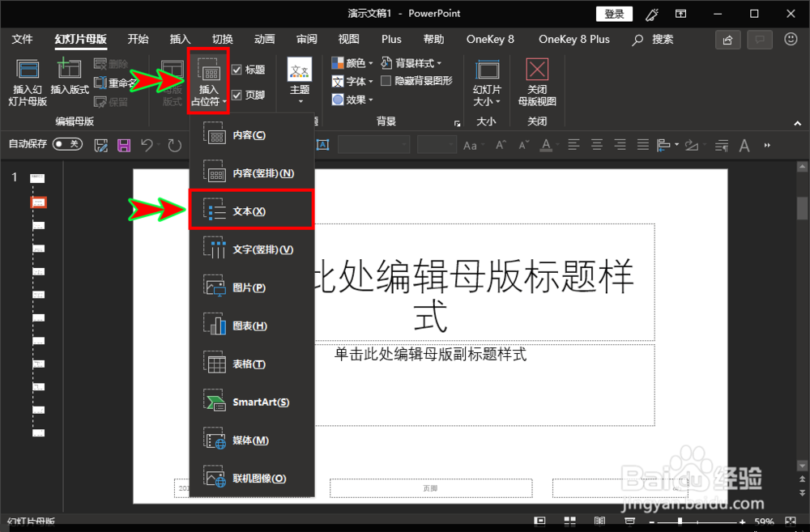Rename the layout via 重命名
The height and width of the screenshot is (532, 810).
[x=115, y=83]
